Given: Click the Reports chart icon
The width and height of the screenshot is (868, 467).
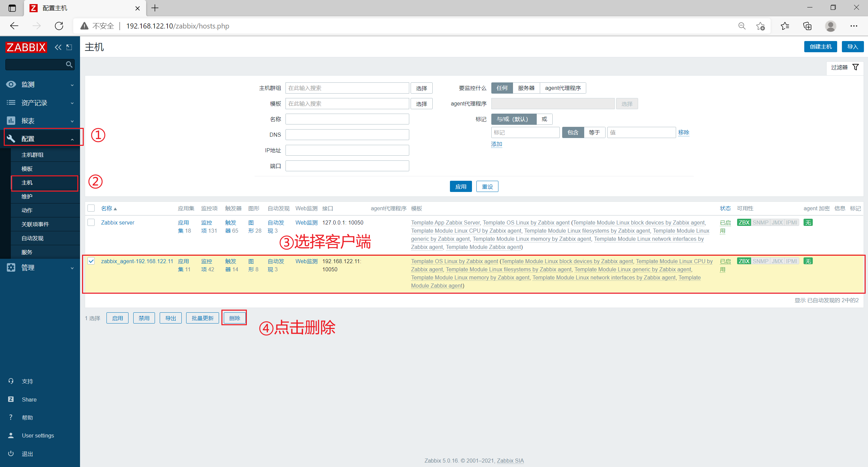Looking at the screenshot, I should coord(11,120).
